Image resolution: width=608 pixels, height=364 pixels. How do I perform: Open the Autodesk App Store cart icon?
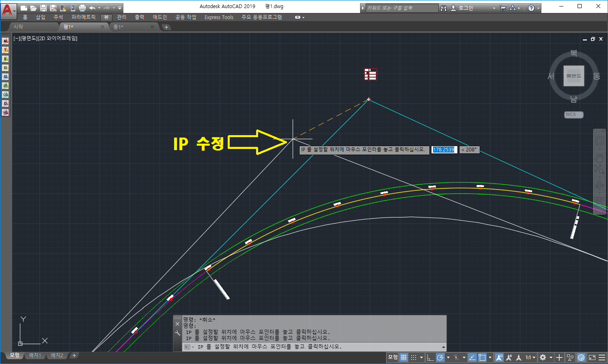coord(503,8)
